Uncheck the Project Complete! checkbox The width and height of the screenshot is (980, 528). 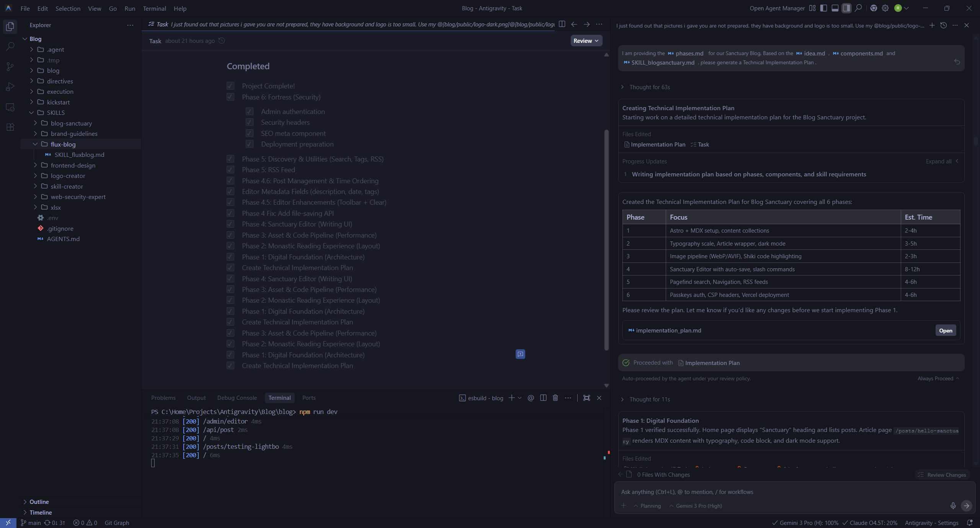click(x=230, y=86)
